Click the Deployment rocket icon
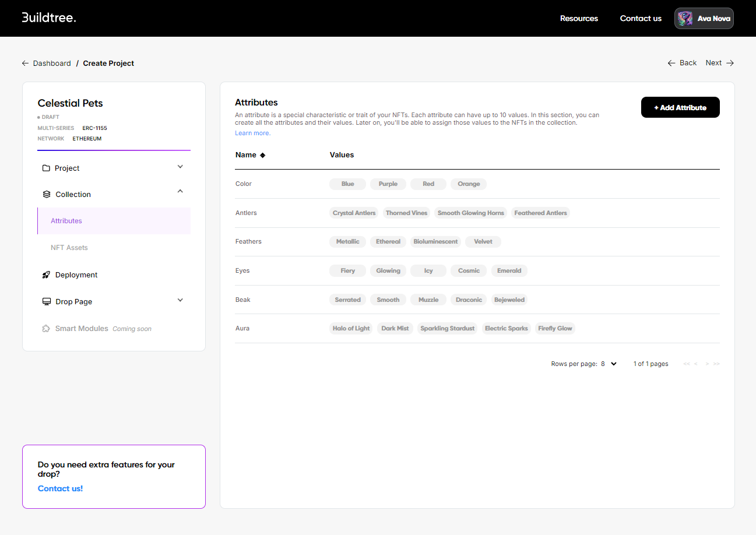Screen dimensions: 756x535 tap(47, 275)
